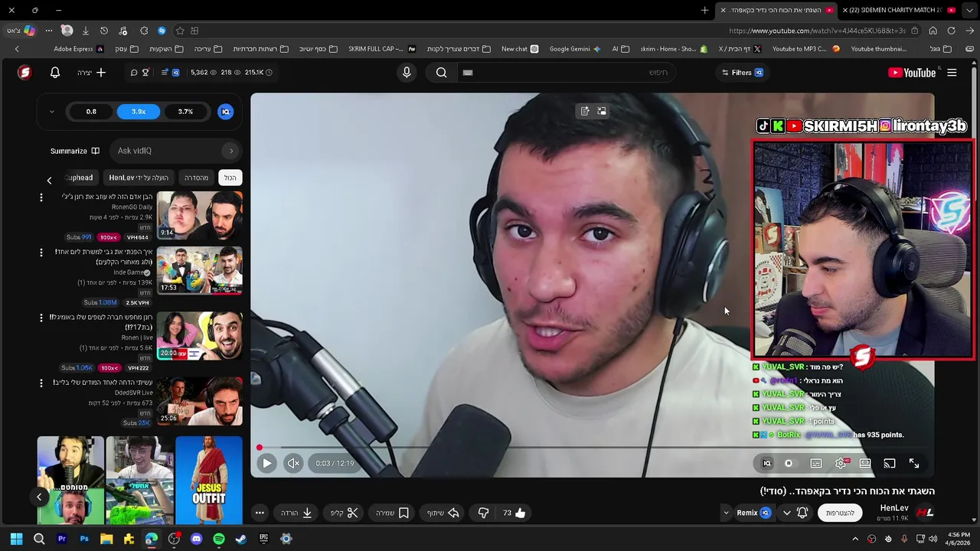This screenshot has height=551, width=980.
Task: Go to YouTube home via the logo
Action: pos(912,73)
